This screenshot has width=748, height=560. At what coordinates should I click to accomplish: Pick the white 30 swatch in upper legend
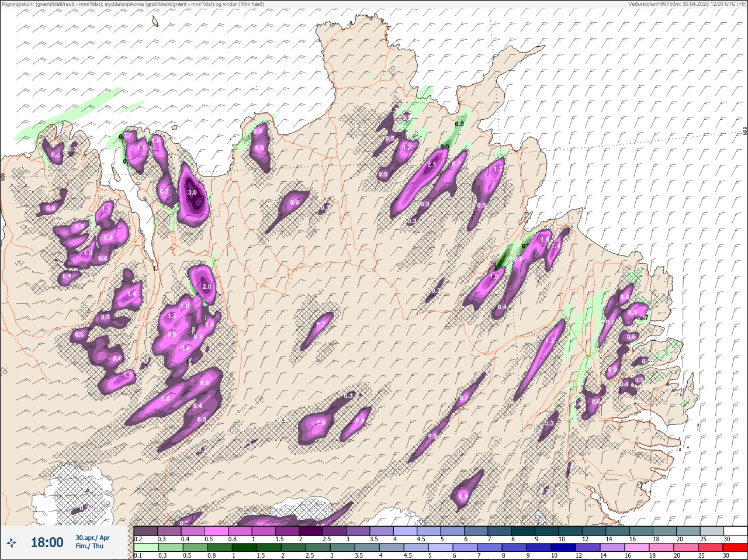[x=735, y=531]
